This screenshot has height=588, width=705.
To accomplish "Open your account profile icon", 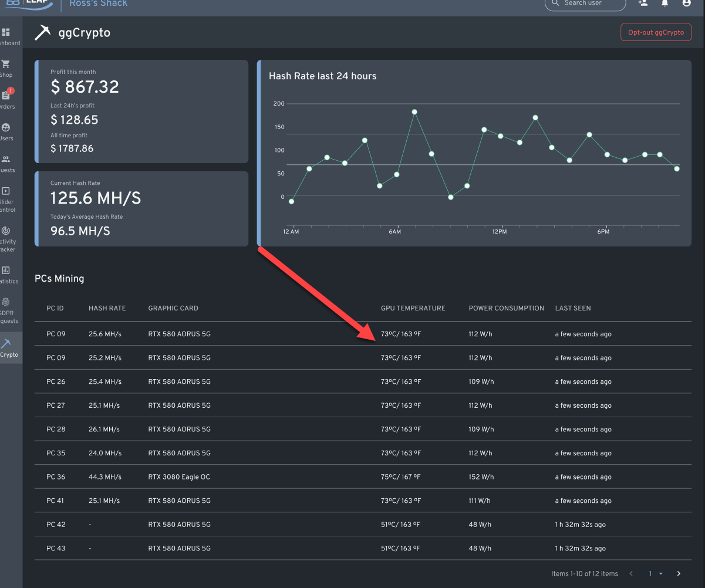I will point(686,4).
